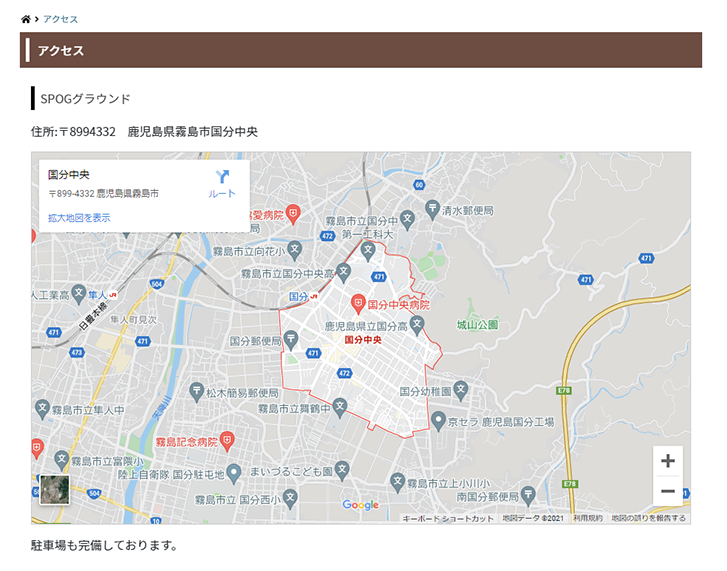Click the 霧島市立富隈小 school marker
The image size is (727, 571).
61,460
